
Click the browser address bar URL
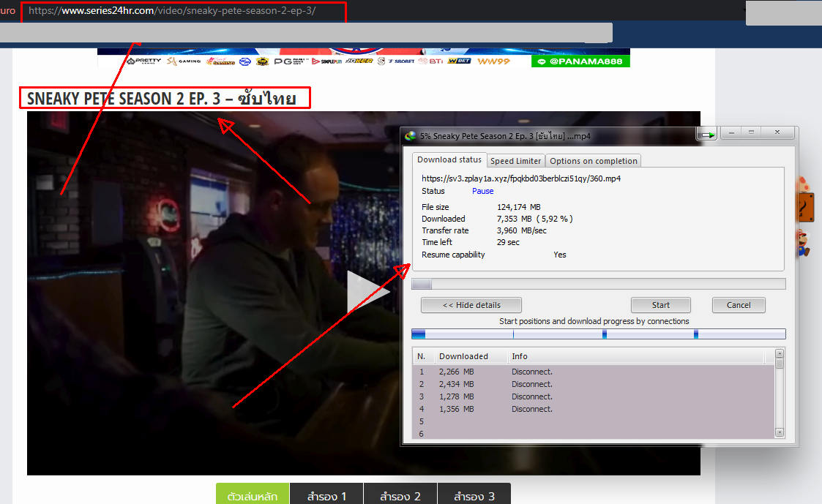tap(172, 10)
